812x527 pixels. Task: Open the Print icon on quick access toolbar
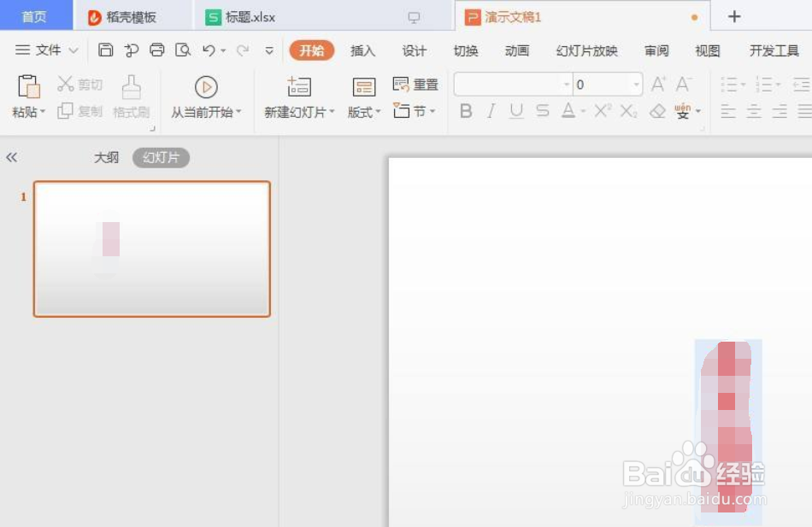pos(156,50)
